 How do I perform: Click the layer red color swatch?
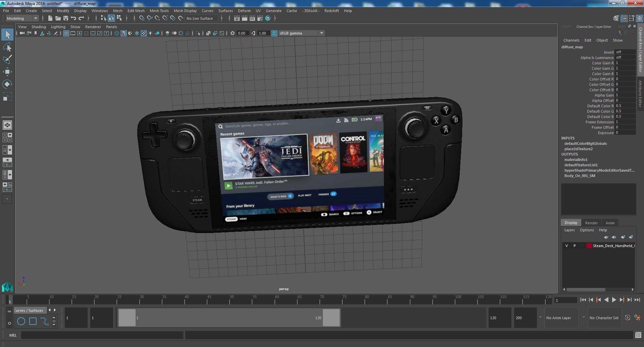pyautogui.click(x=589, y=246)
